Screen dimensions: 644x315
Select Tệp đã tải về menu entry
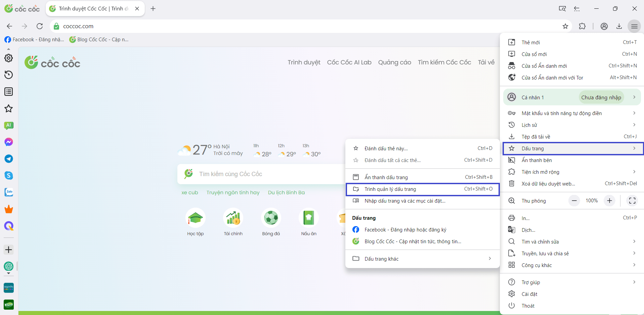click(x=572, y=137)
